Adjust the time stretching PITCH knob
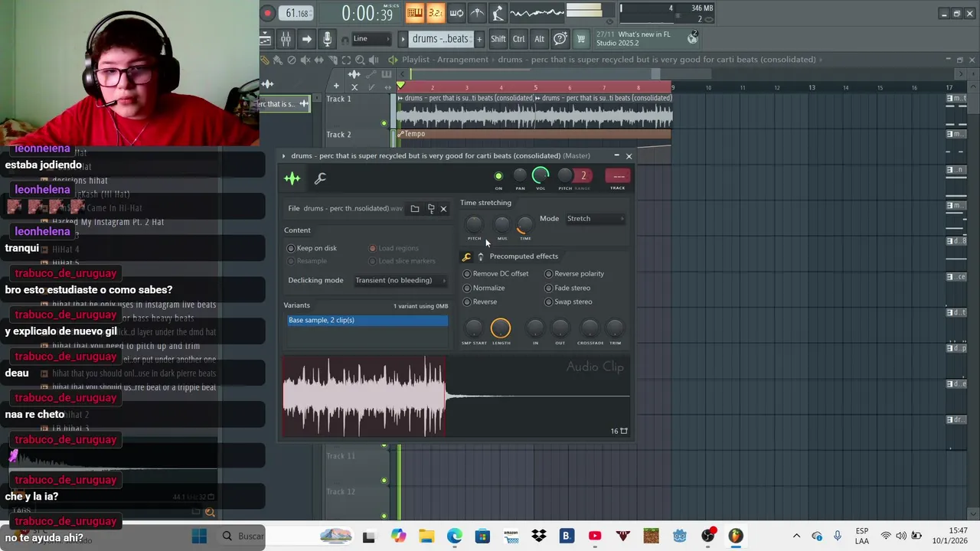This screenshot has height=551, width=980. (474, 224)
